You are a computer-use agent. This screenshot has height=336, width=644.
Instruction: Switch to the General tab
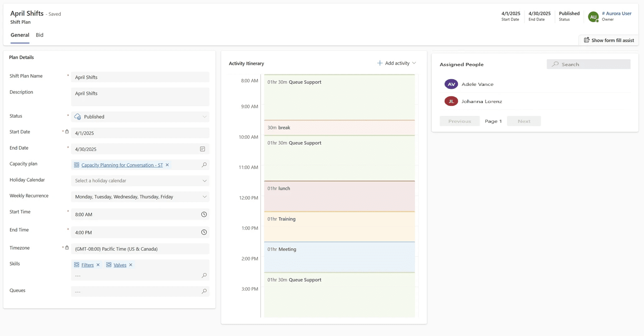coord(20,35)
